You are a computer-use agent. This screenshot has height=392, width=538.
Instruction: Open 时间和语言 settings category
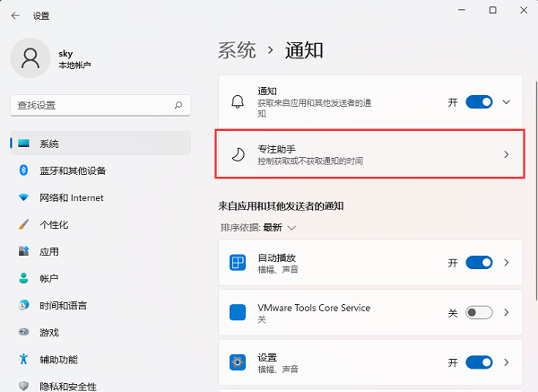click(65, 305)
